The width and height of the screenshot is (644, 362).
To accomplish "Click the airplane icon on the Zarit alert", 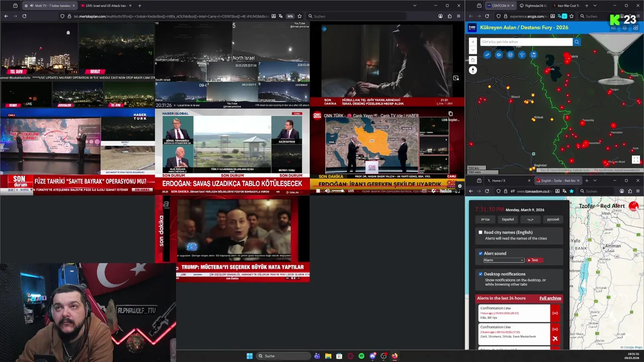I will [555, 338].
